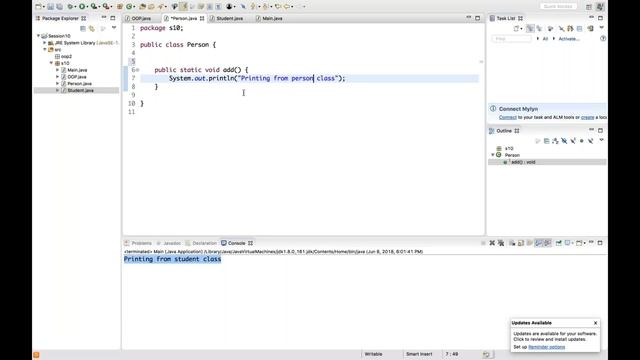
Task: Click the Reminder options link
Action: coord(547,347)
